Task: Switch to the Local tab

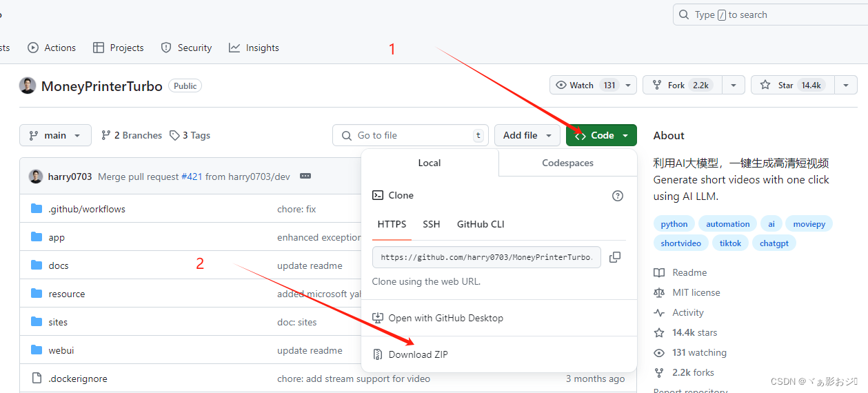Action: click(x=430, y=163)
